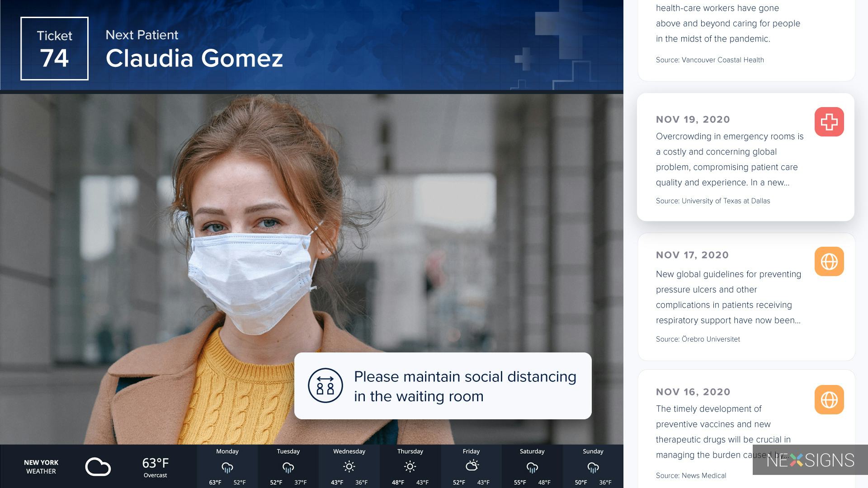Click the globe icon on Nov 17 card
The height and width of the screenshot is (488, 868).
(x=829, y=261)
